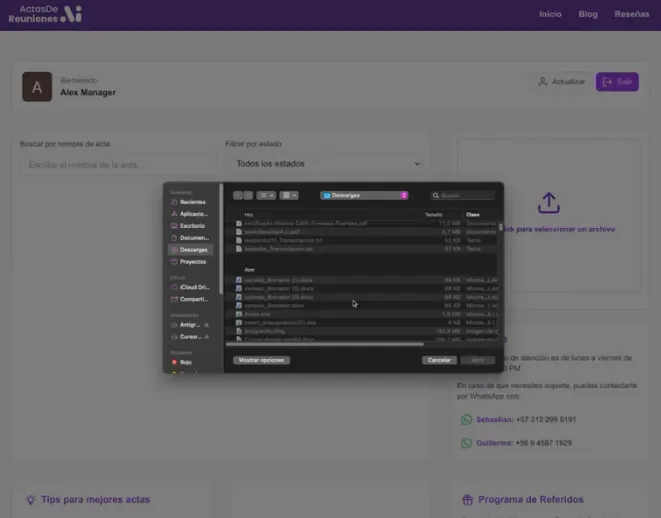Select Escritorio in the Finder sidebar
This screenshot has height=518, width=661.
coord(191,226)
